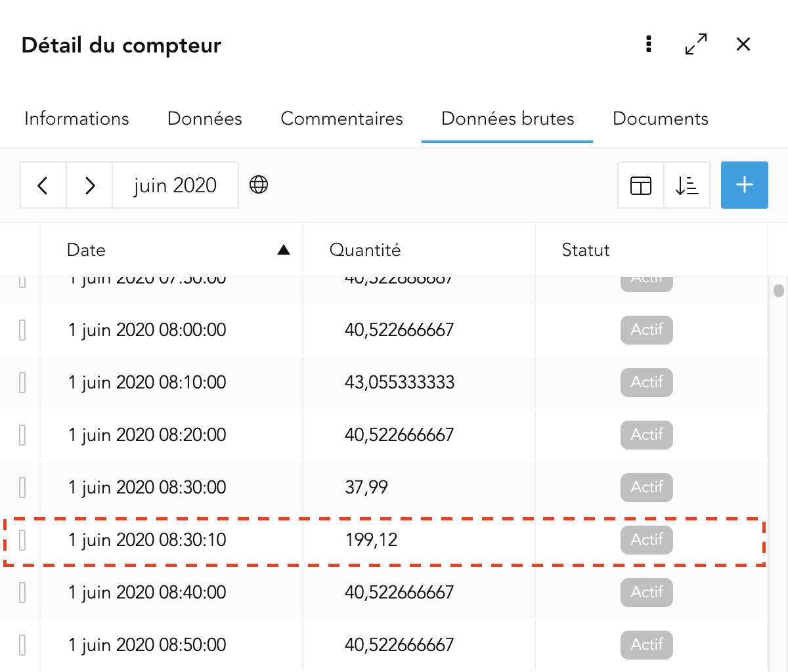Click quantity 40,522666667 in 08:20:00 row
The width and height of the screenshot is (788, 672).
tap(399, 434)
